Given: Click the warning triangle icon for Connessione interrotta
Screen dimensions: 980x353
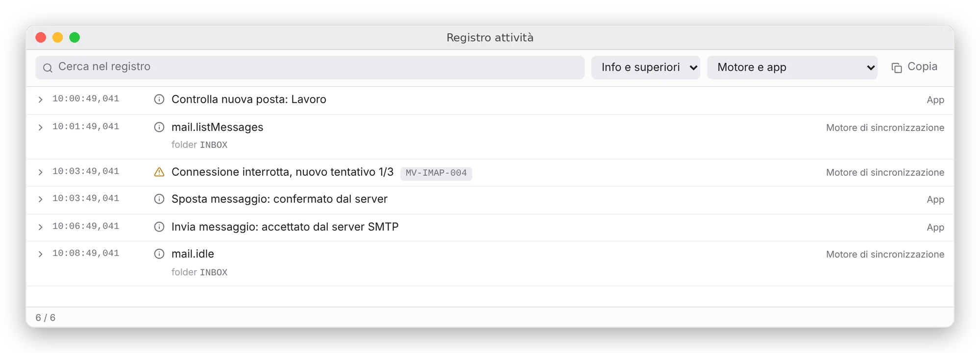Looking at the screenshot, I should click(159, 172).
